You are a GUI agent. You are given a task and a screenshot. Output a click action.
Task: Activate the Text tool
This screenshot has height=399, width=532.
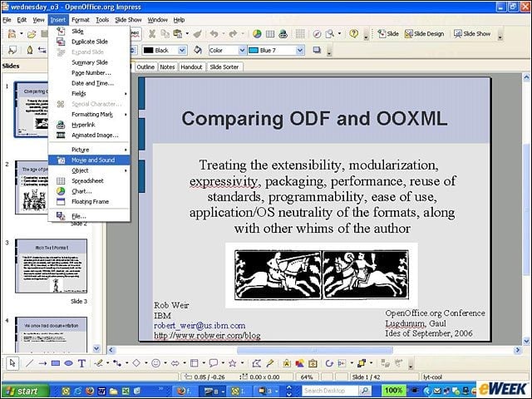click(x=81, y=363)
